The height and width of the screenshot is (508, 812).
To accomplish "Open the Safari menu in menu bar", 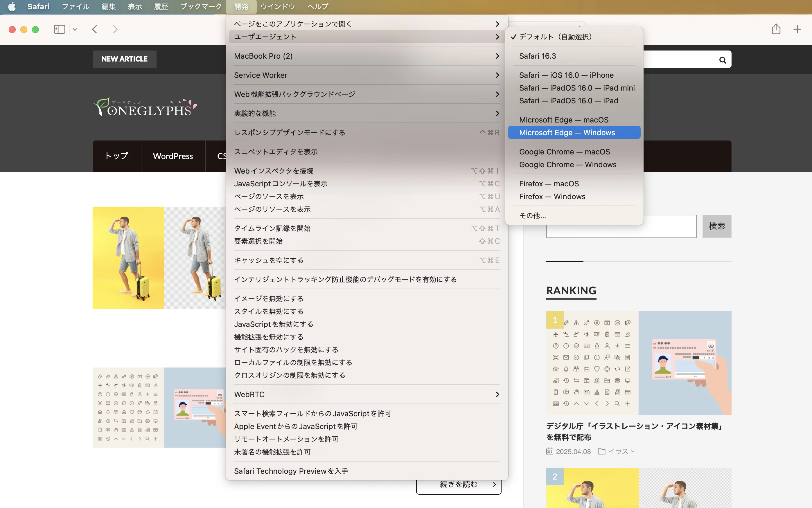I will (x=38, y=7).
